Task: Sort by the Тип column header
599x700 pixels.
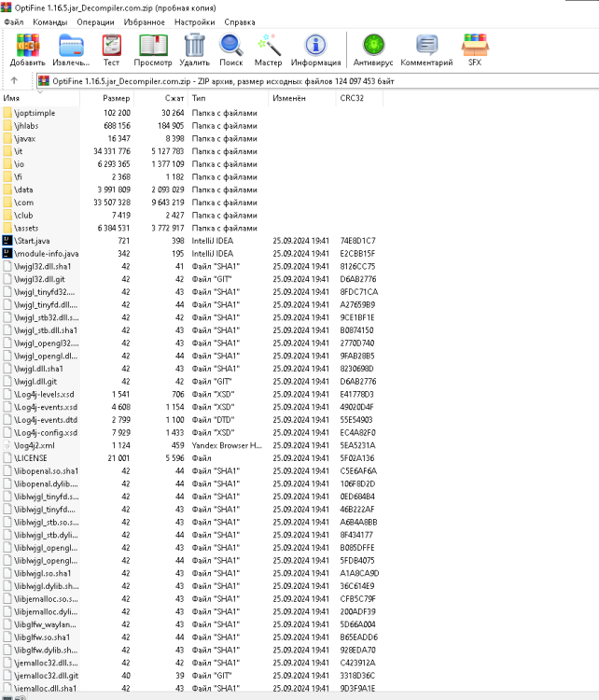Action: (228, 98)
